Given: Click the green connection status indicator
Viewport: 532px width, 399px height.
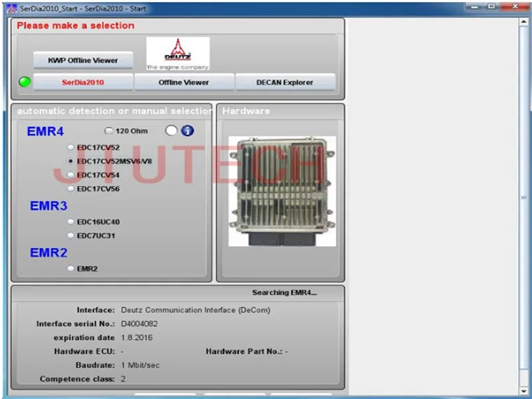Looking at the screenshot, I should pos(25,82).
